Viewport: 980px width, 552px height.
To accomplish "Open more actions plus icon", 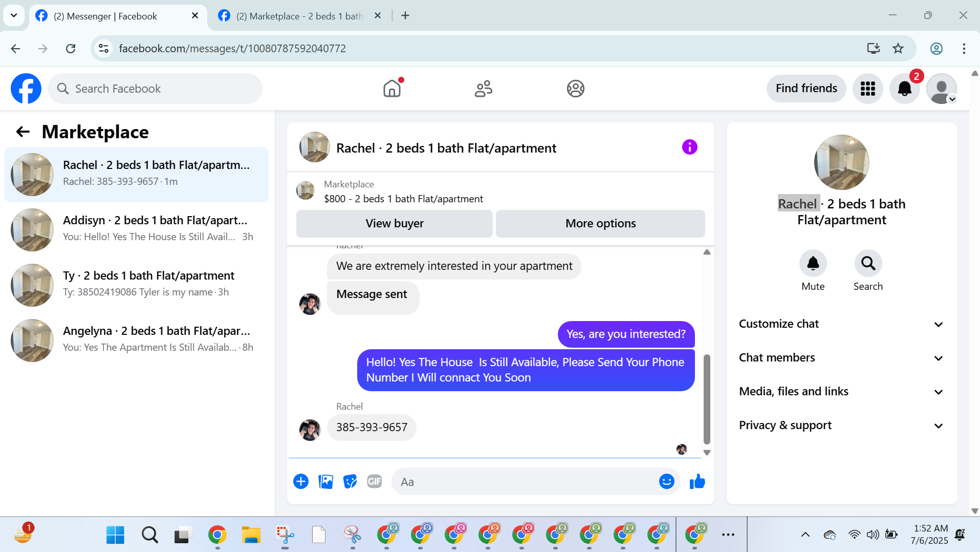I will (301, 482).
